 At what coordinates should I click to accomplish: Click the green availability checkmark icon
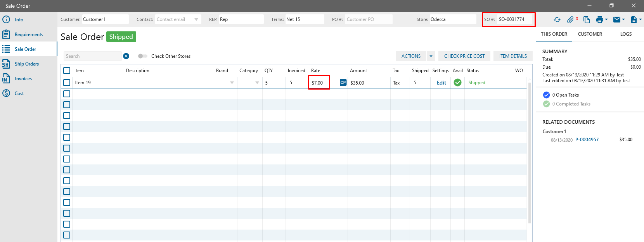click(458, 83)
